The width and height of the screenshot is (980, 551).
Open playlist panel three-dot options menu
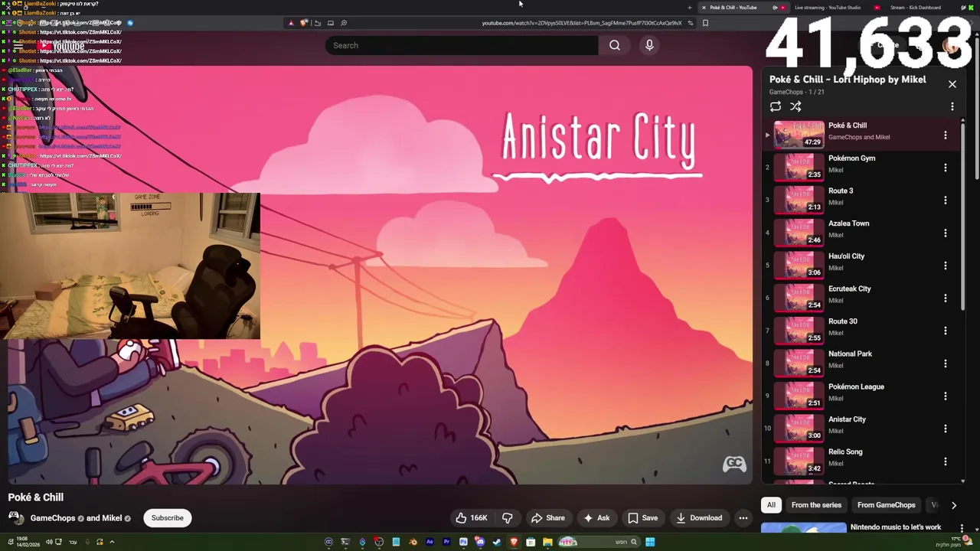[952, 107]
